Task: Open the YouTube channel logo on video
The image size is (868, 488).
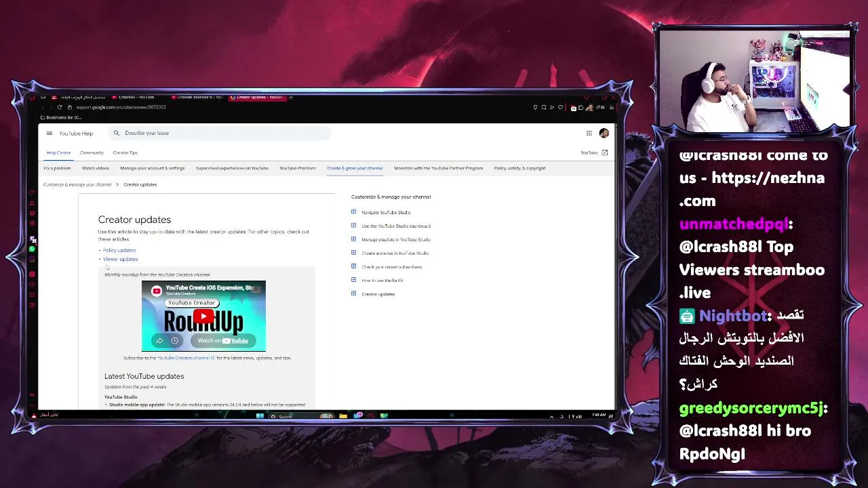Action: point(157,291)
